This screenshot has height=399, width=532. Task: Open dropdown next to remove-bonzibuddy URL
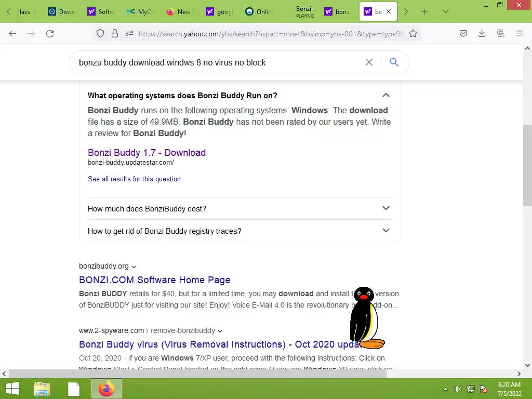220,331
